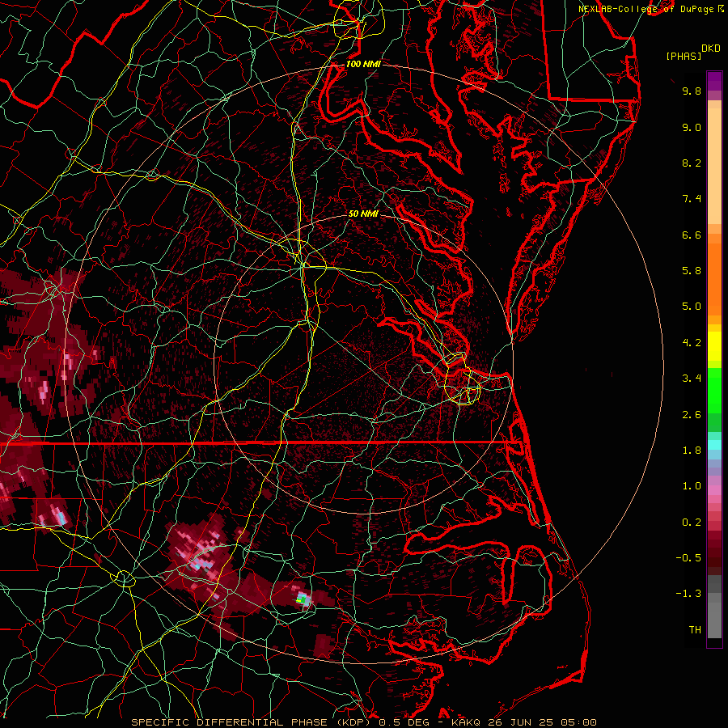Click the TH threshold legend label
This screenshot has height=728, width=728.
tap(695, 630)
